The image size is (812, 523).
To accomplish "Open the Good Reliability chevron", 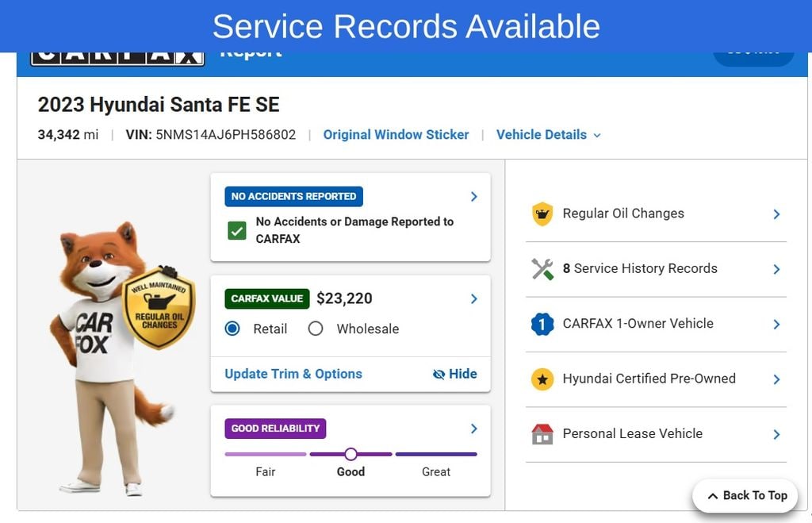I will pos(474,429).
